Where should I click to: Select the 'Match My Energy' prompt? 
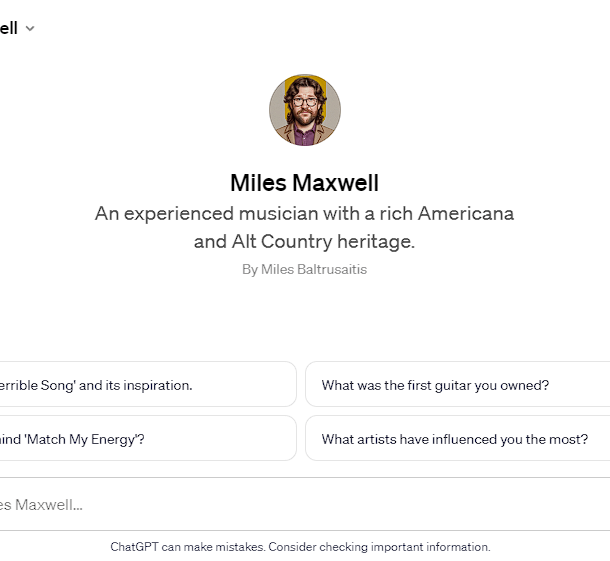coord(148,438)
